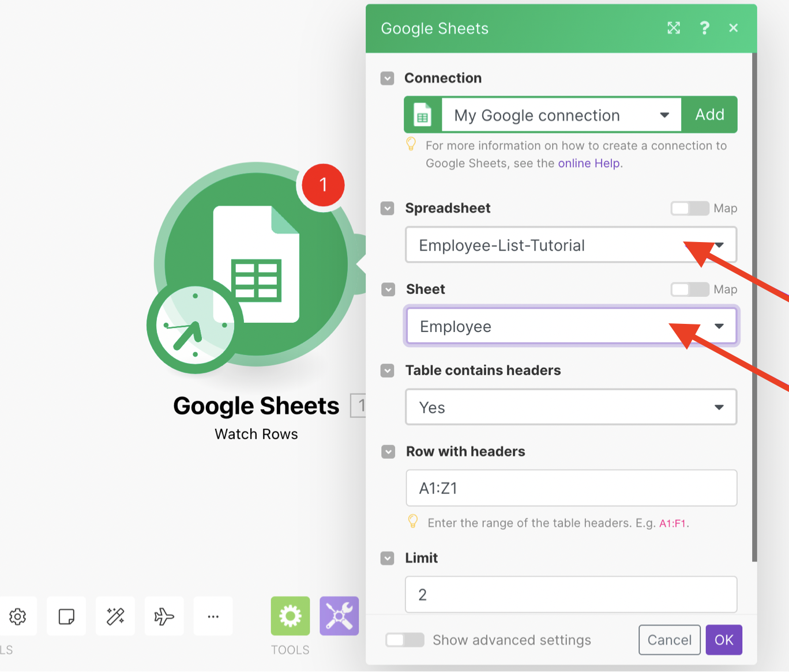Click the Google Sheets icon in connection field
This screenshot has height=672, width=789.
(423, 115)
